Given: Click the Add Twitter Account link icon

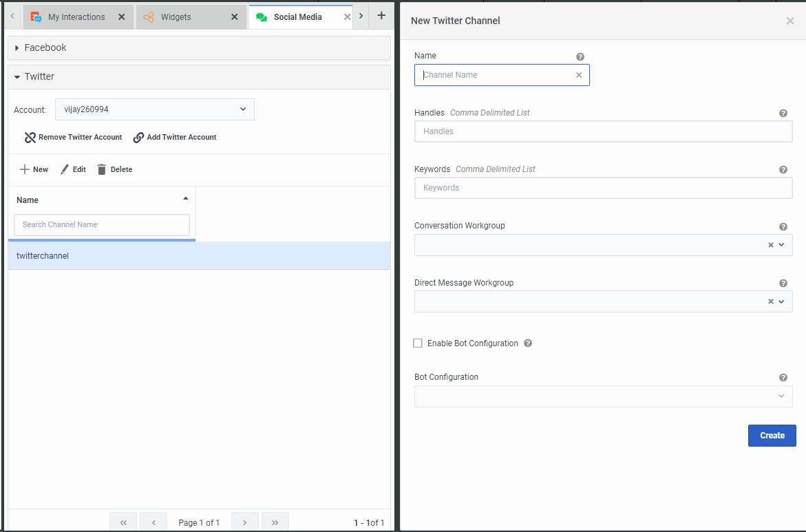Looking at the screenshot, I should point(138,138).
